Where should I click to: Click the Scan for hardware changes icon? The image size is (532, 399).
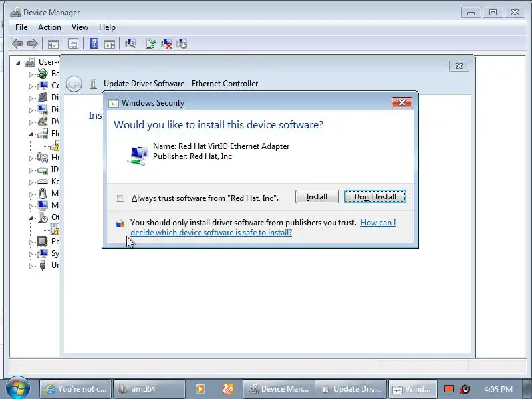[x=130, y=43]
